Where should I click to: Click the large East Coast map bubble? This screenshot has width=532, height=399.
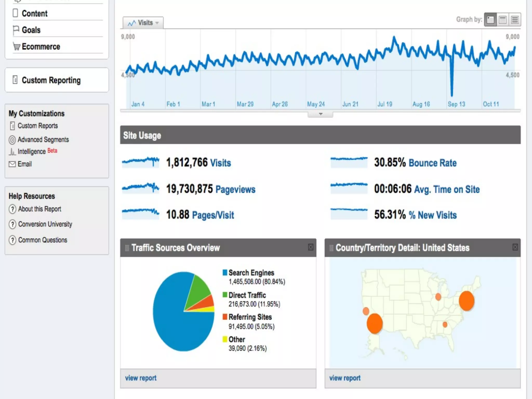coord(467,301)
